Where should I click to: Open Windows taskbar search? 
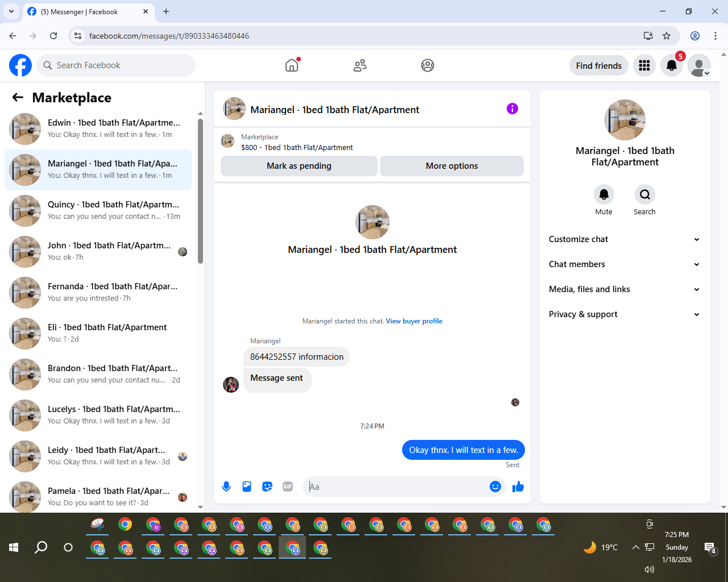click(41, 547)
